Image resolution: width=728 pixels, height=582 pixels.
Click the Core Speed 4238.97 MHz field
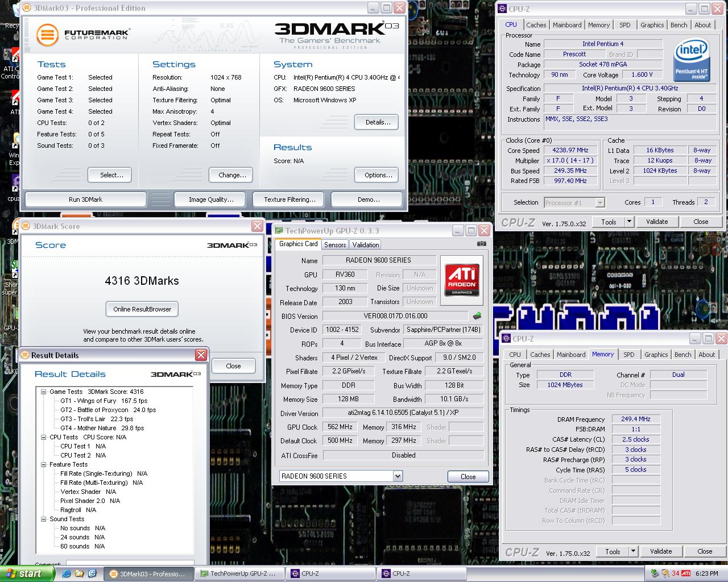[x=570, y=151]
